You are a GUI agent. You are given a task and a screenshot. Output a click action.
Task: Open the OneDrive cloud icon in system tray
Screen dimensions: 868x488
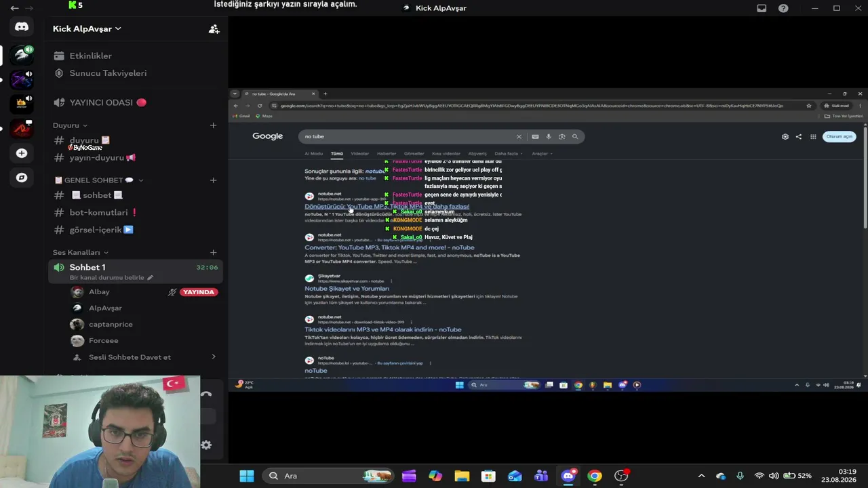[x=721, y=476]
